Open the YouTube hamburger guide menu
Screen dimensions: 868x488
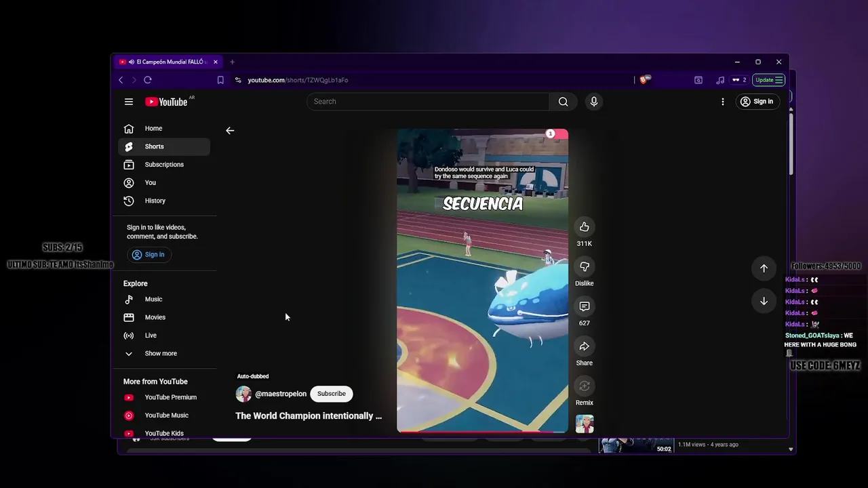coord(129,102)
